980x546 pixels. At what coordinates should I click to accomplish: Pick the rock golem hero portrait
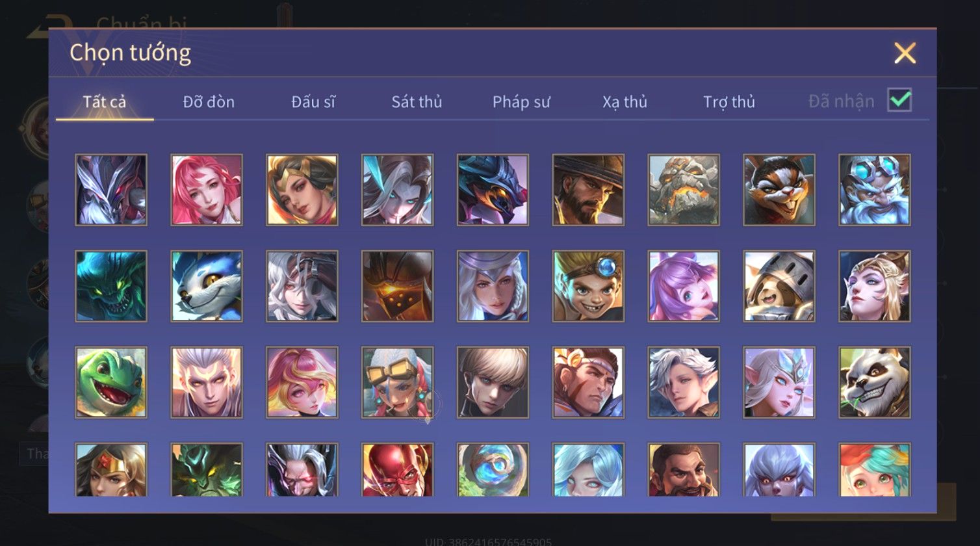[684, 190]
